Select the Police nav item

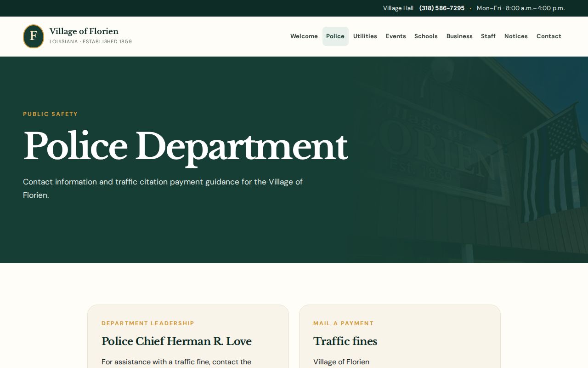(335, 36)
